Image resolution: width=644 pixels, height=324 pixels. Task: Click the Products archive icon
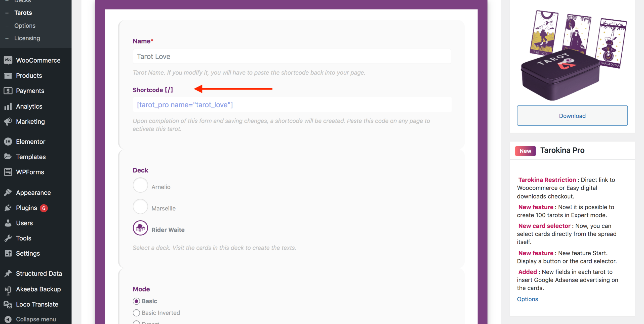click(x=8, y=75)
